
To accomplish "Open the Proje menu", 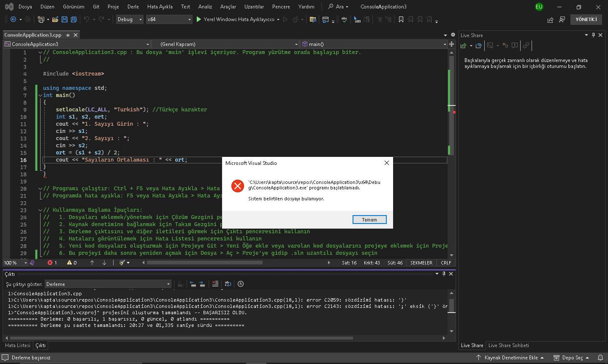I will [x=113, y=7].
